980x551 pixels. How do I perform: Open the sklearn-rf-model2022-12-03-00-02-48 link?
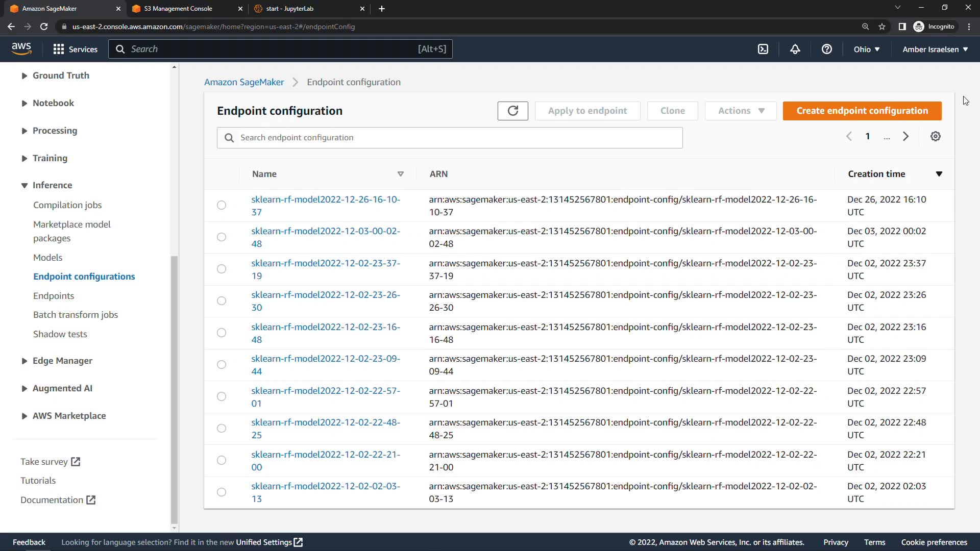tap(325, 237)
